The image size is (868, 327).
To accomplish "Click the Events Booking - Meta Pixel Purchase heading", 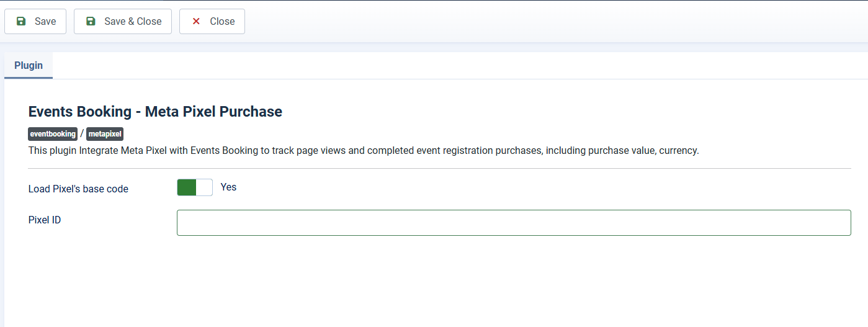I will coord(155,112).
